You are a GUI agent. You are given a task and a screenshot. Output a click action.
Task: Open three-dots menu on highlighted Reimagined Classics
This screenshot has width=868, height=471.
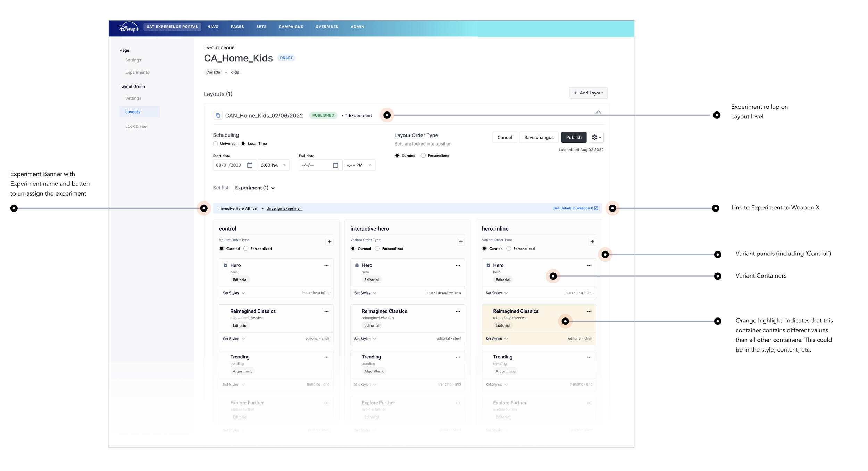coord(589,312)
